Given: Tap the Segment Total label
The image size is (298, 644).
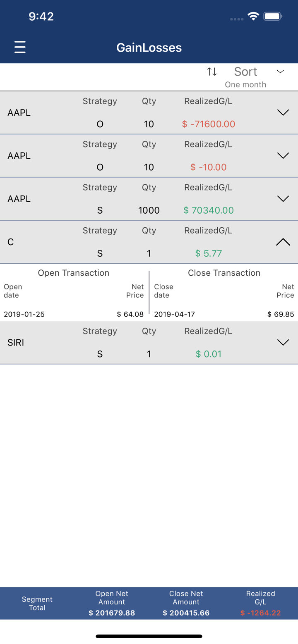Looking at the screenshot, I should click(x=37, y=603).
